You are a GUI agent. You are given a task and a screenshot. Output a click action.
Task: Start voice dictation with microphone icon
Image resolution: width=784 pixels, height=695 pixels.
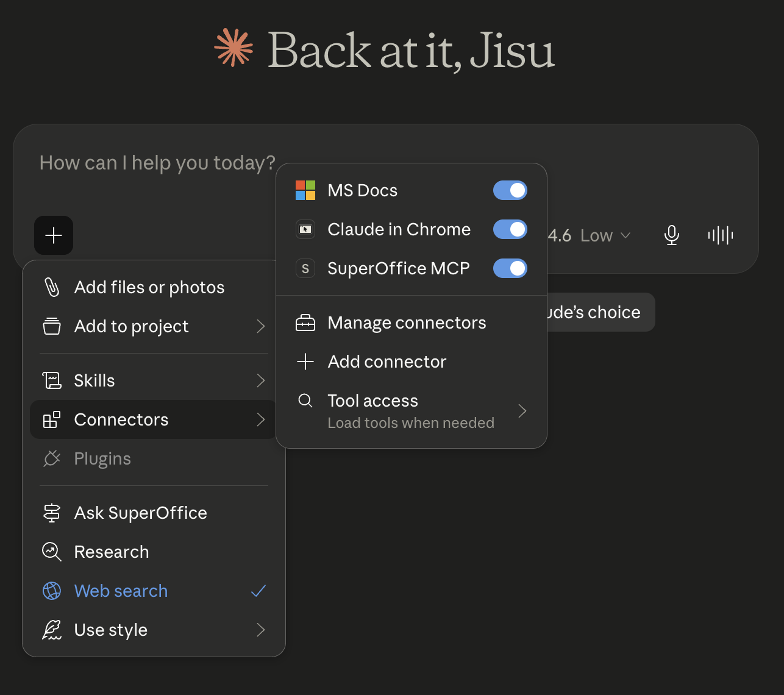(672, 235)
